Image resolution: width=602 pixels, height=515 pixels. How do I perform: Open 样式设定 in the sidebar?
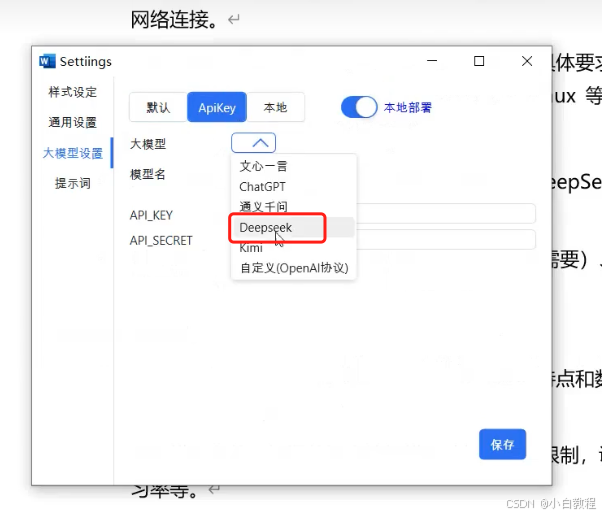(73, 92)
